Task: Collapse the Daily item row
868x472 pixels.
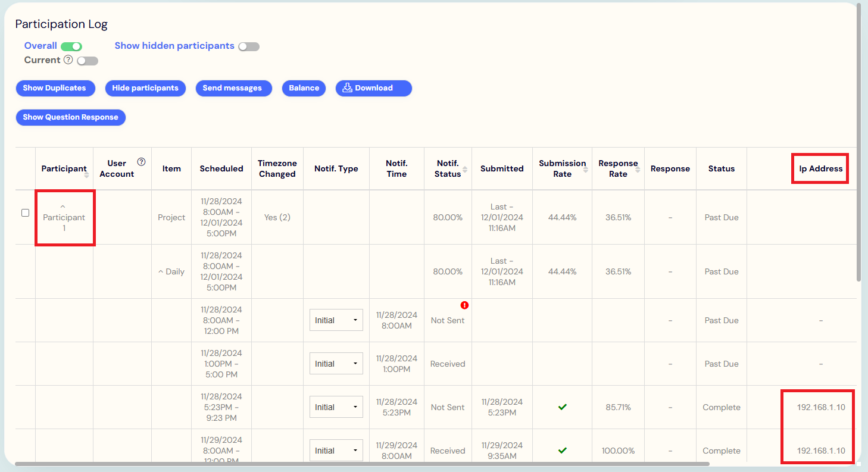Action: [160, 271]
